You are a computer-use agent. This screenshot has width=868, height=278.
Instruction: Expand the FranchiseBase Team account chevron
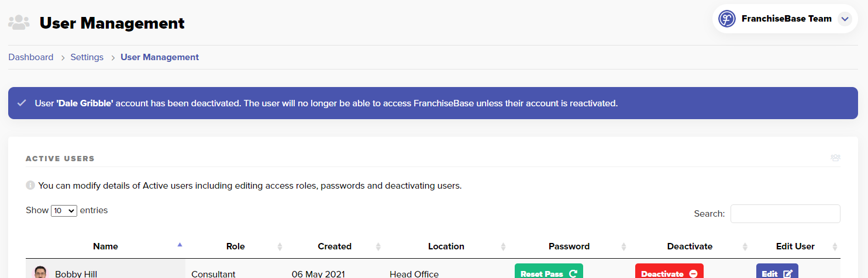(x=844, y=19)
